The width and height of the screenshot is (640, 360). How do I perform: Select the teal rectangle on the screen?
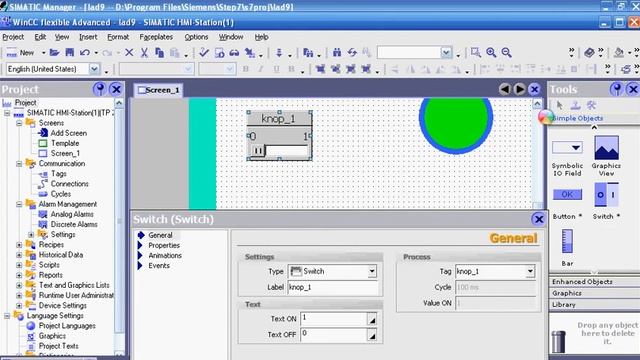tap(202, 153)
